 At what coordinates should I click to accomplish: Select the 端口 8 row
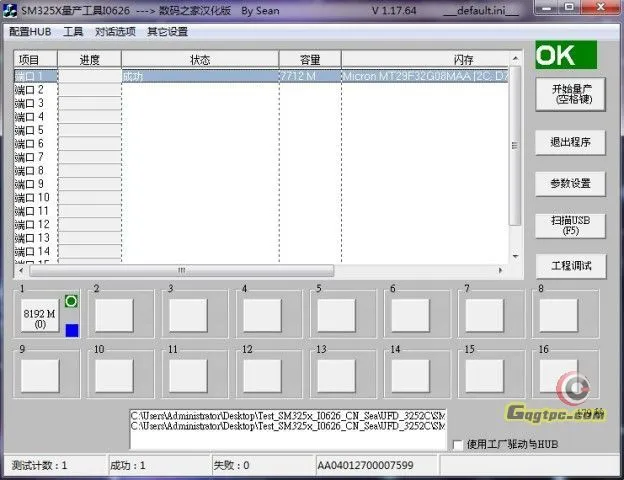pos(261,171)
